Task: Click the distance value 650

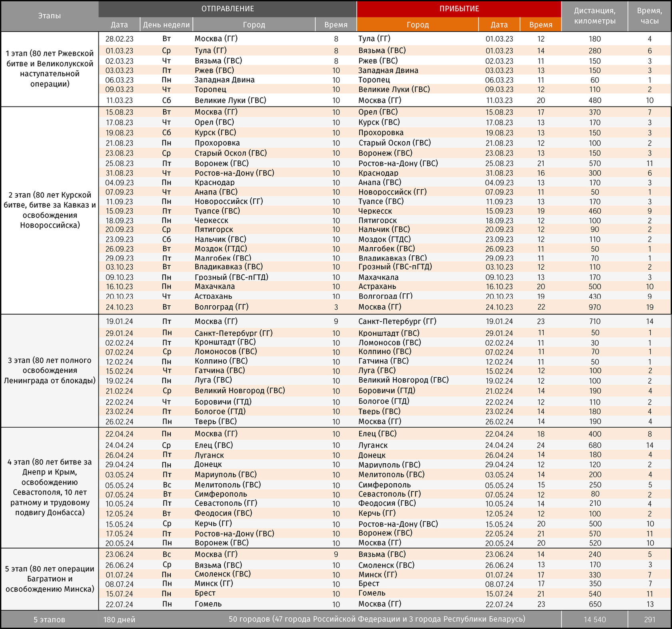Action: point(595,604)
